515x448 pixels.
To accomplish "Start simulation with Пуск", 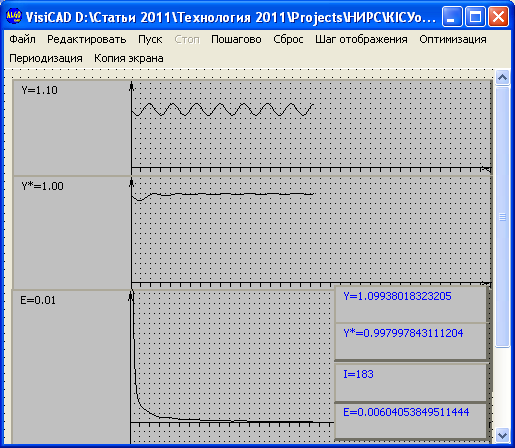I will (x=150, y=39).
